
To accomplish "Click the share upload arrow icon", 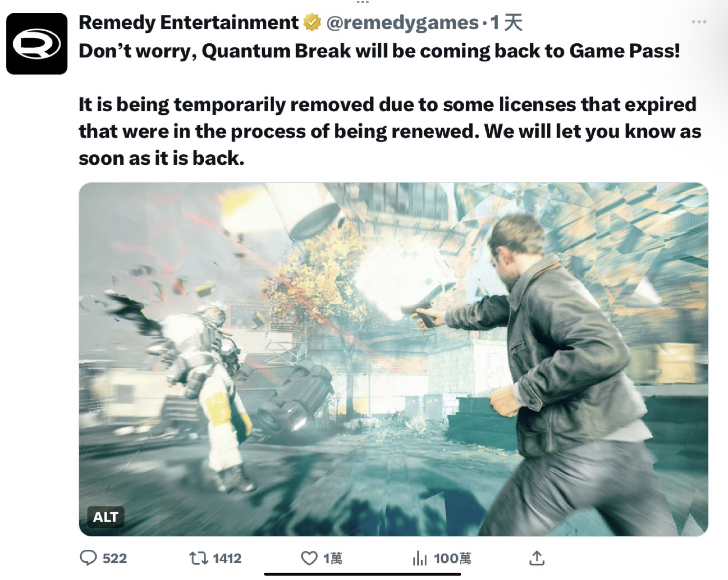I will pos(537,558).
